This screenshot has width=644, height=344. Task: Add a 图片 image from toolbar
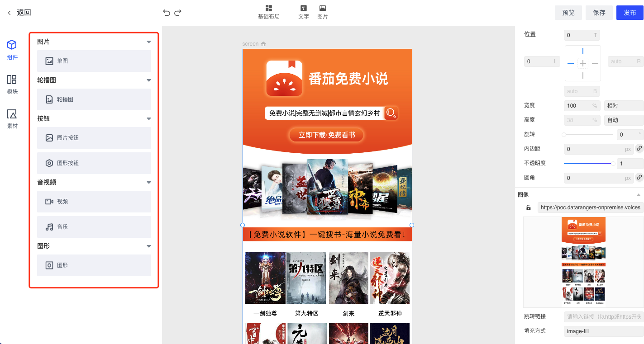(x=323, y=12)
